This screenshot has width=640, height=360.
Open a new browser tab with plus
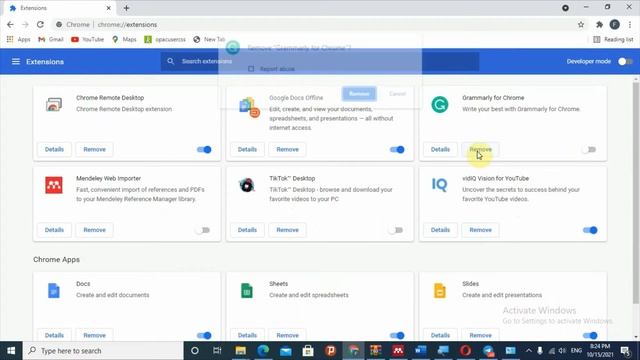tap(127, 8)
